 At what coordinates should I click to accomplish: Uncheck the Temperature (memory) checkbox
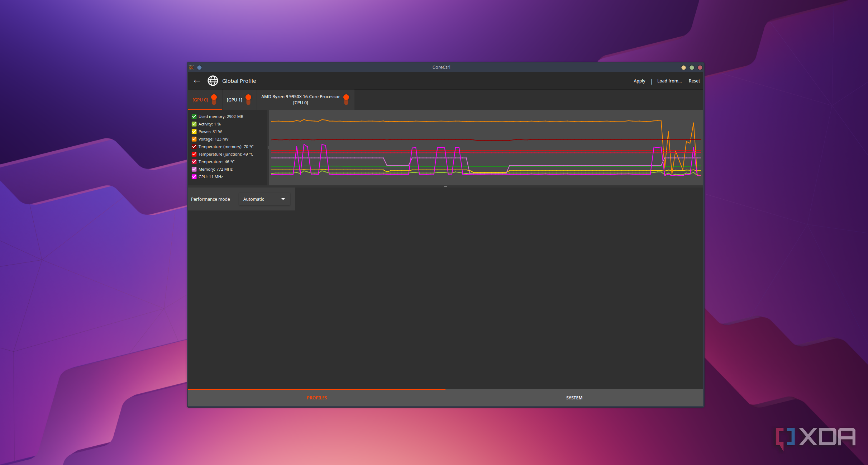coord(194,147)
